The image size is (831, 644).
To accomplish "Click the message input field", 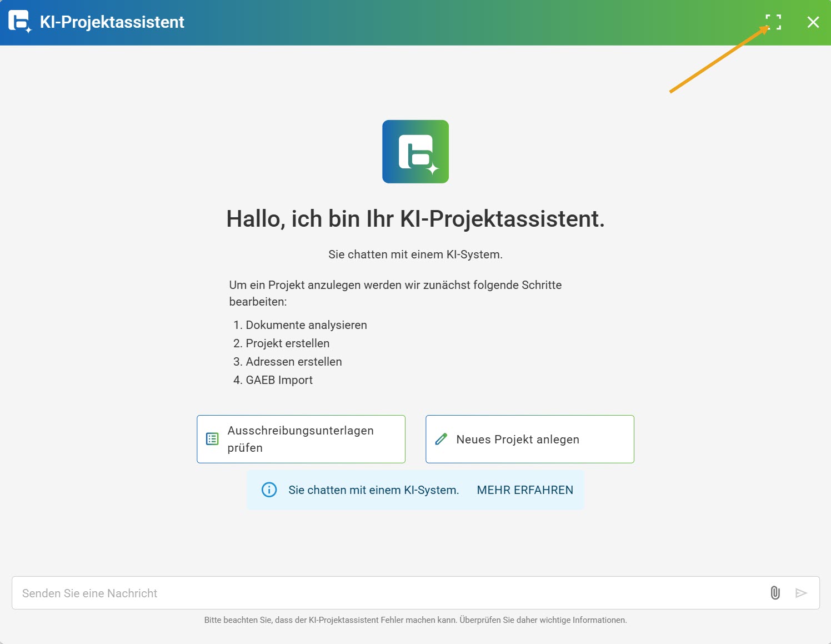I will coord(416,593).
